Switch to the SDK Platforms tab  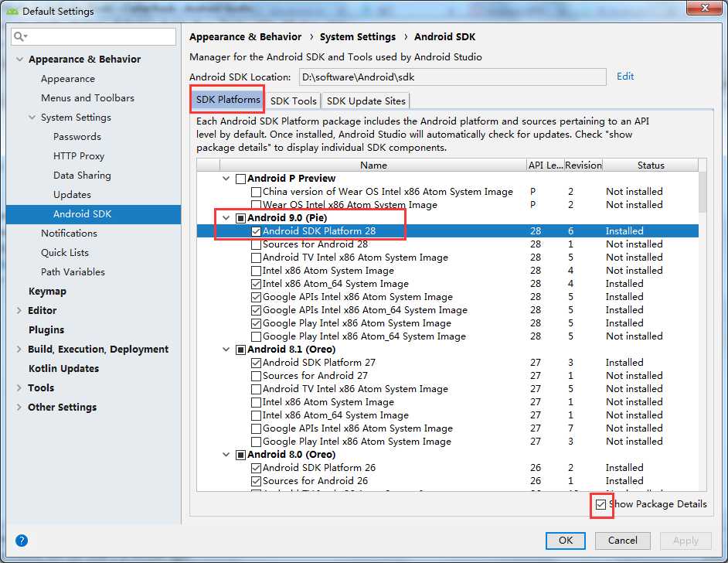227,100
